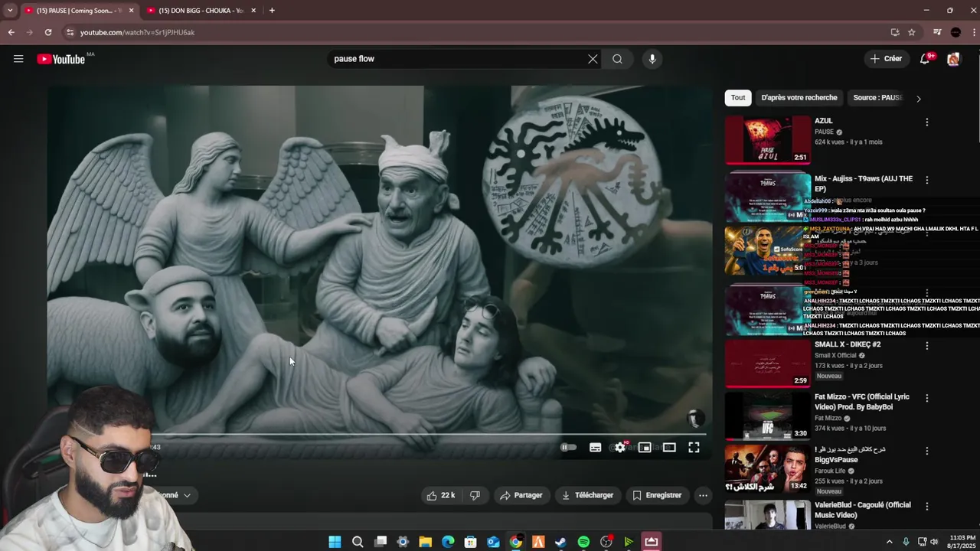Open Windows taskbar search
The image size is (980, 551).
[358, 542]
